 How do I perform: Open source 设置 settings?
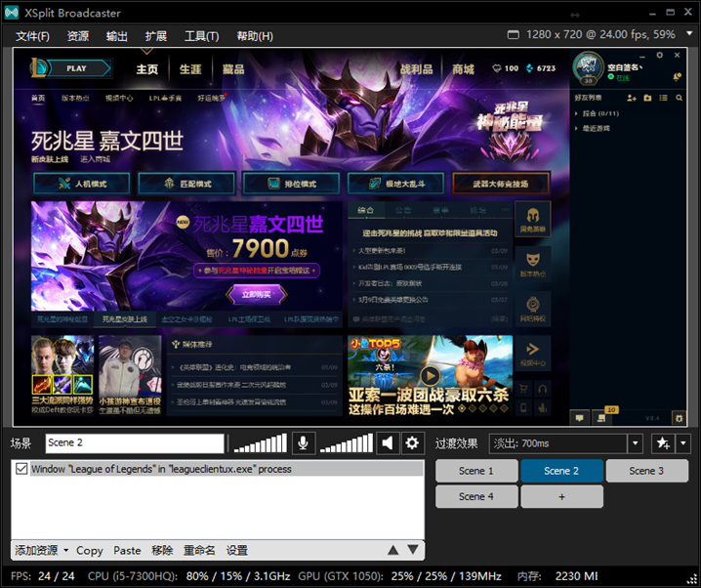pyautogui.click(x=237, y=551)
